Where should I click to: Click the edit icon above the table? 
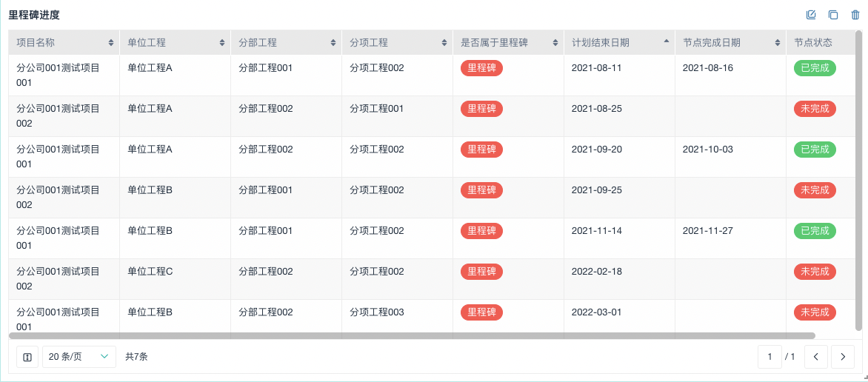(x=811, y=15)
